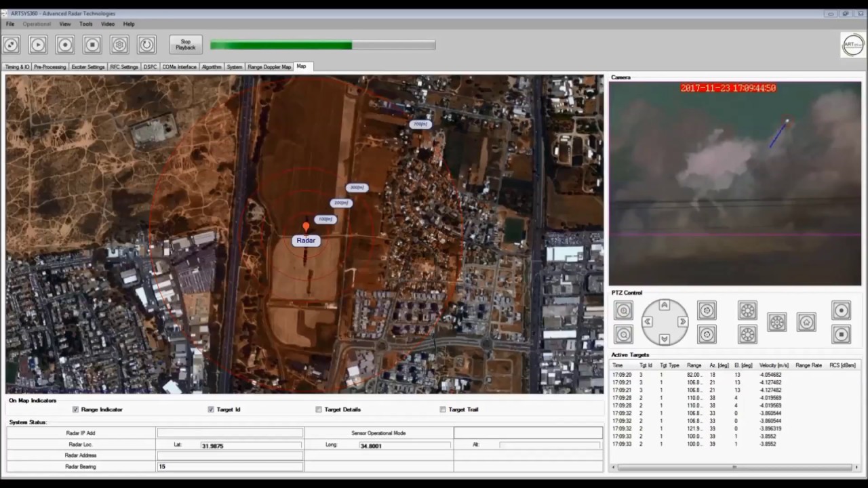868x488 pixels.
Task: Switch to the Timing & IO tab
Action: click(x=17, y=67)
